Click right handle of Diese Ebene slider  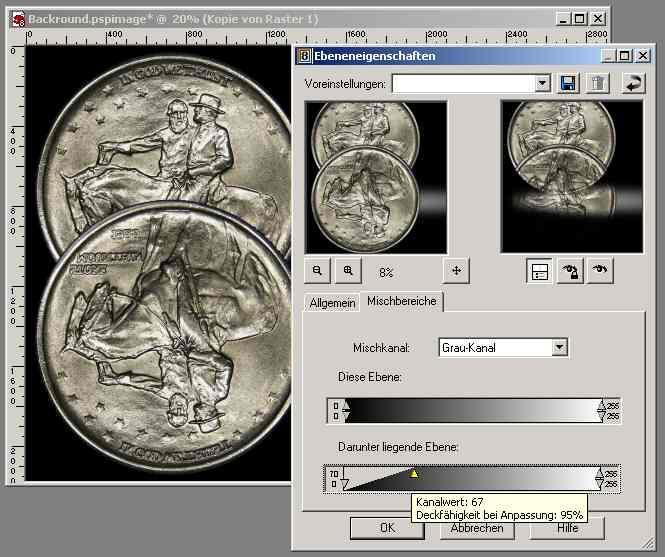(x=601, y=410)
